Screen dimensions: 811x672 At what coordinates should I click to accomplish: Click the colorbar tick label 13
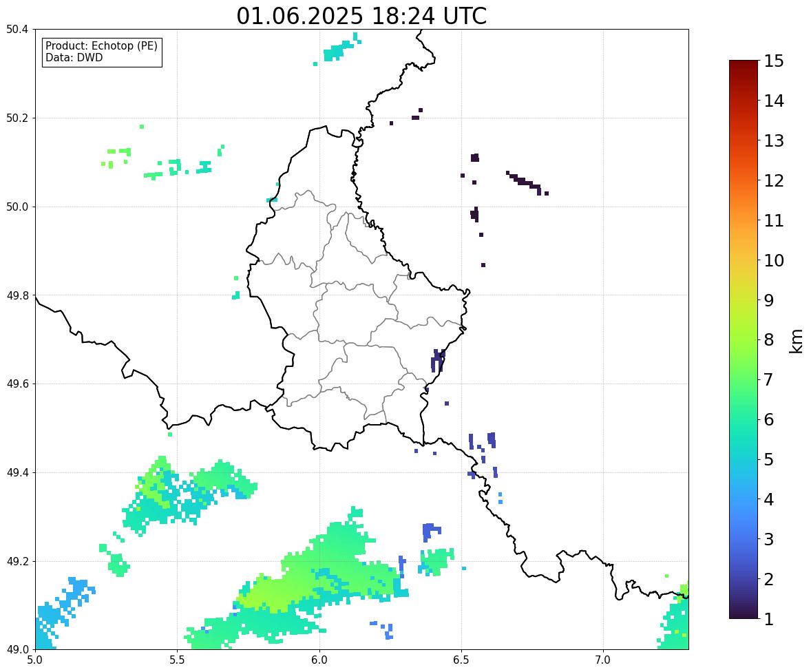coord(774,140)
